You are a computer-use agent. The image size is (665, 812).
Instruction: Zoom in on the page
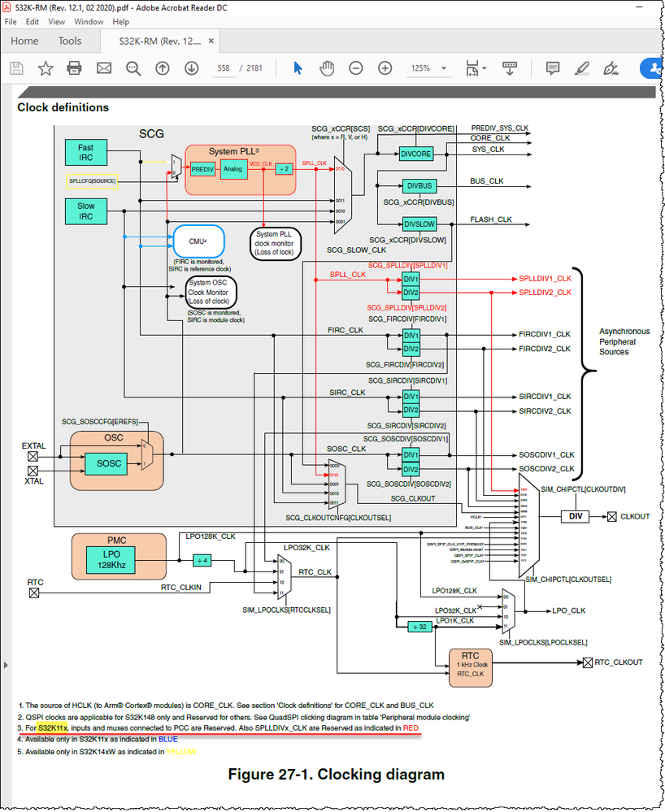pyautogui.click(x=384, y=68)
